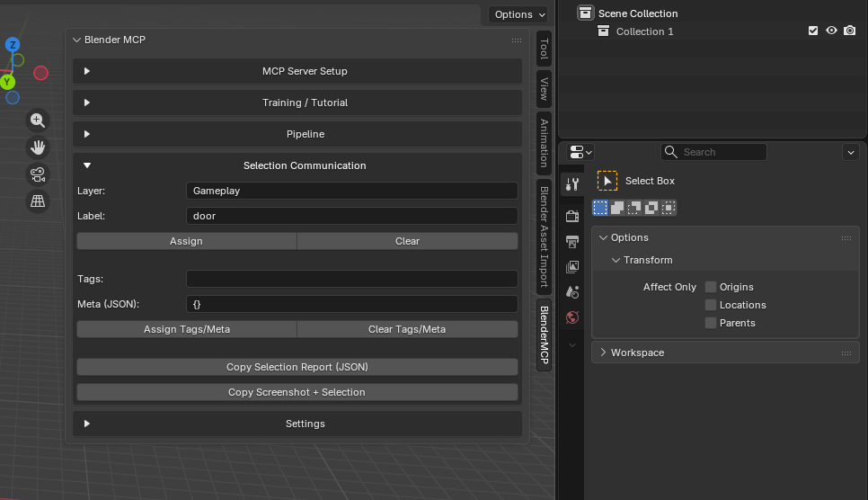
Task: Click the Clear label button
Action: (407, 241)
